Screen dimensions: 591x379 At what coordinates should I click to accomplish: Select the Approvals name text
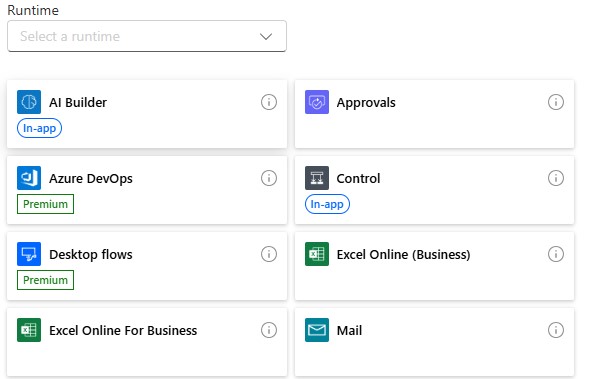coord(366,103)
